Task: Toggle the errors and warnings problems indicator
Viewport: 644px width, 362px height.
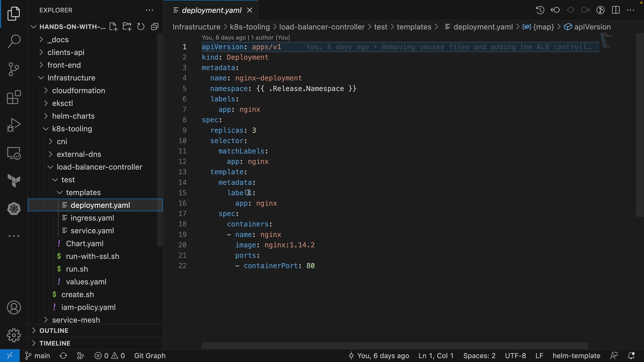Action: 110,356
